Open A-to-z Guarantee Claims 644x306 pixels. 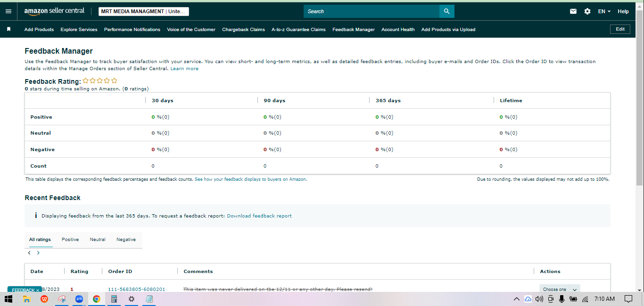298,29
